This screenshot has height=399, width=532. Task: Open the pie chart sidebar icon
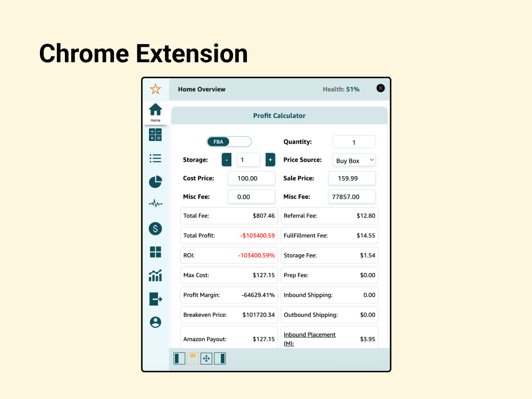(x=155, y=182)
